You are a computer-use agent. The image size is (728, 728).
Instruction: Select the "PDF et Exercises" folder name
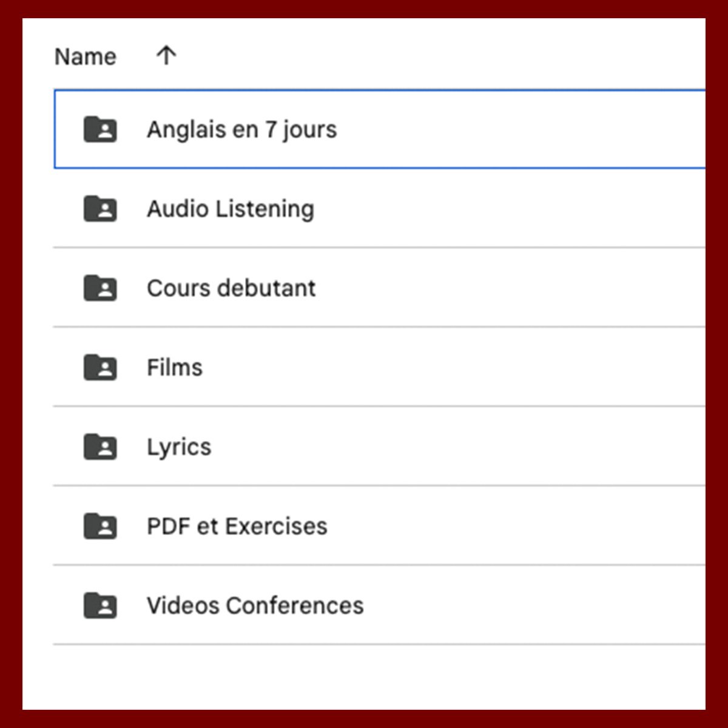pos(237,527)
